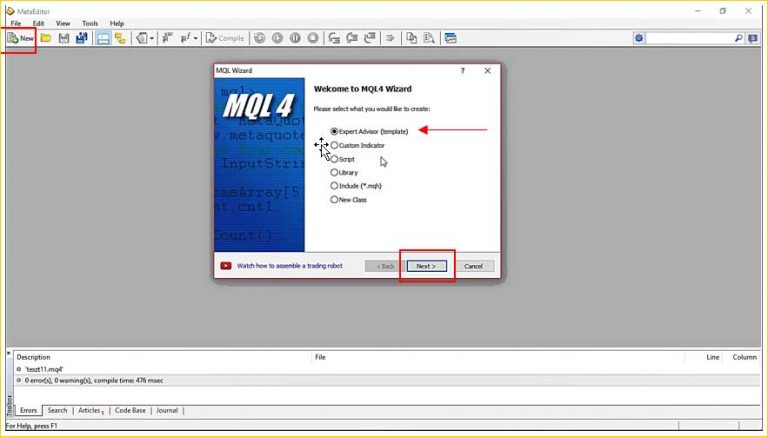
Task: Select the Library radio option
Action: click(334, 172)
